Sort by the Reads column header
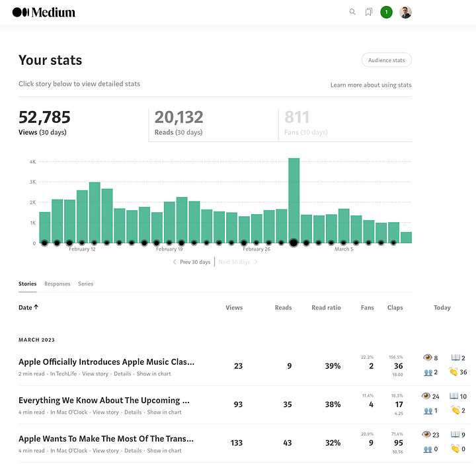The width and height of the screenshot is (476, 464). click(283, 307)
